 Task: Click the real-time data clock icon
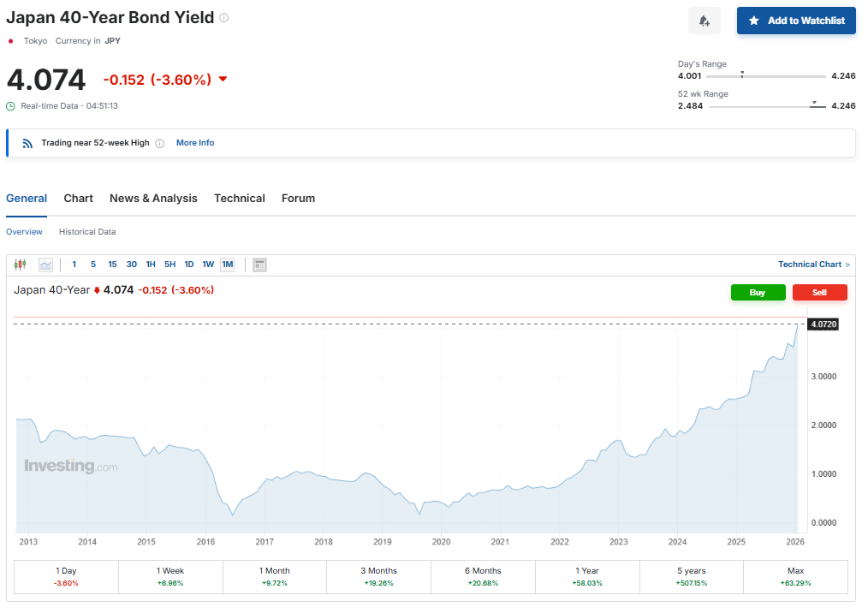pos(11,106)
